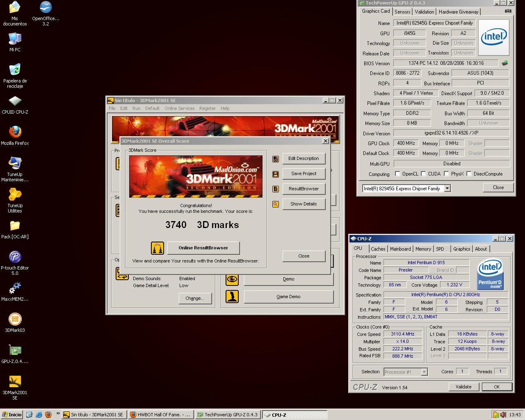
Task: Select the MaxxMEM2 desktop icon
Action: tap(15, 292)
